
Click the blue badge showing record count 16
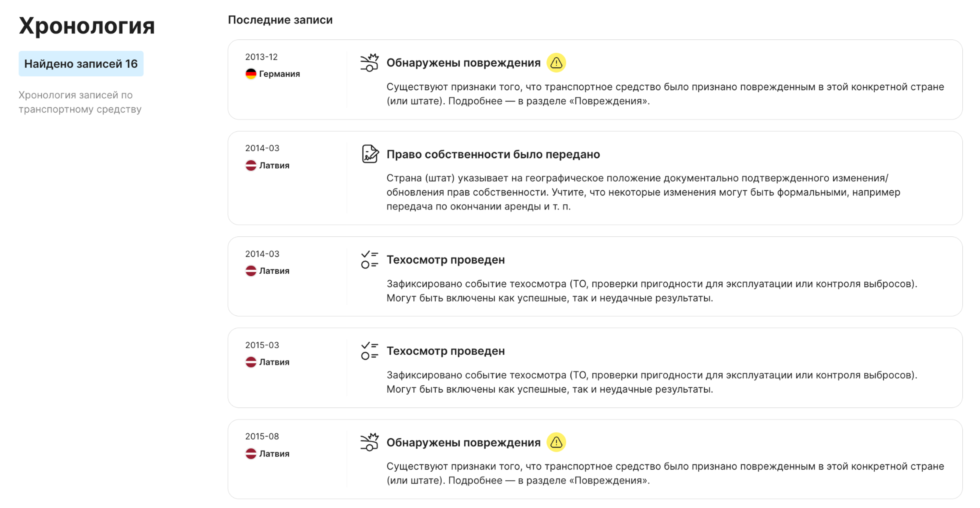coord(81,64)
